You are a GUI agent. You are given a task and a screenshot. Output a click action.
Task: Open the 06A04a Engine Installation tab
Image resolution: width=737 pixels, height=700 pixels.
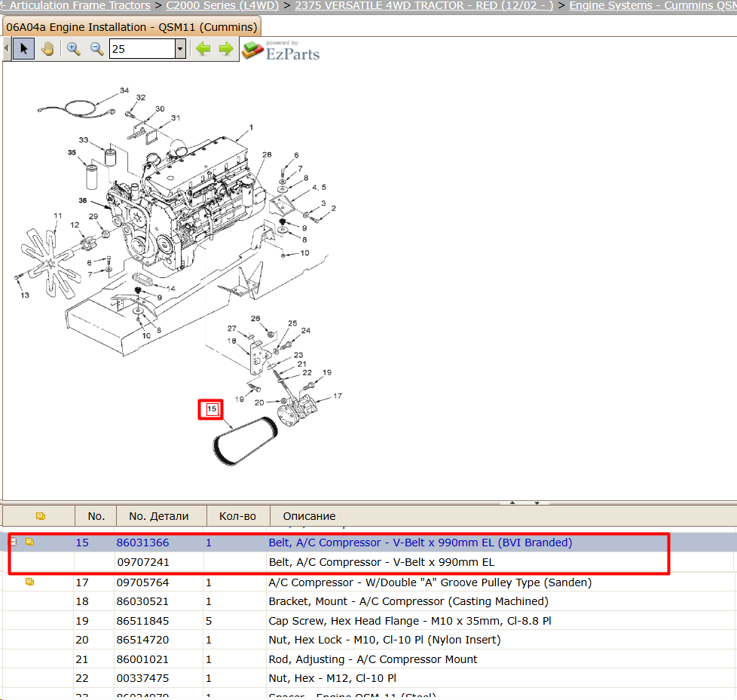pos(132,27)
